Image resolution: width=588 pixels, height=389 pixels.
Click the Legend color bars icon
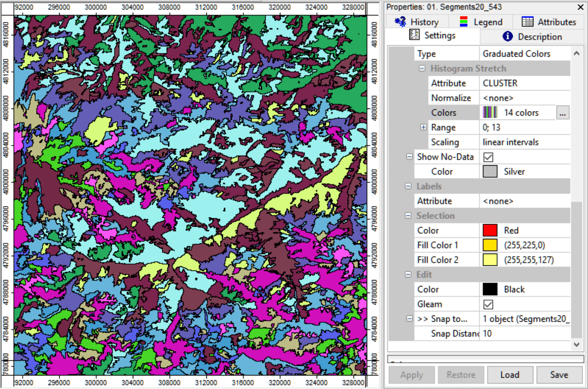point(464,22)
